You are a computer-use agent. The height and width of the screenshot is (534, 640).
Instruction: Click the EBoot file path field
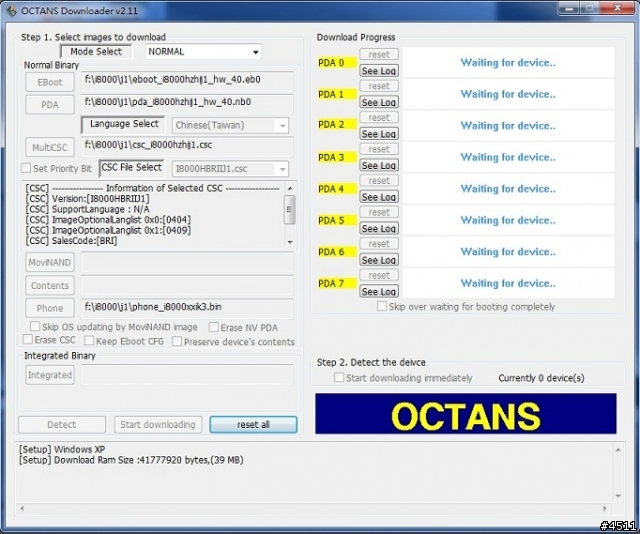click(187, 81)
